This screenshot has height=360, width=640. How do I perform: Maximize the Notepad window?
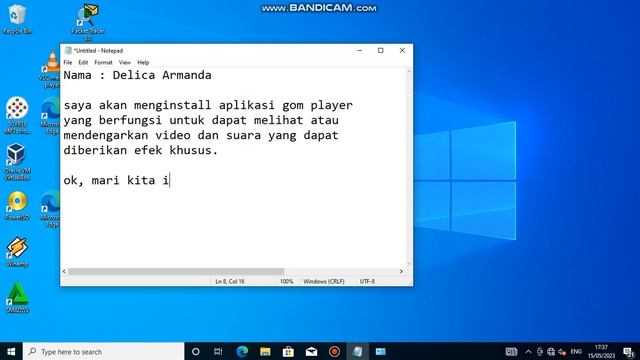pyautogui.click(x=380, y=51)
